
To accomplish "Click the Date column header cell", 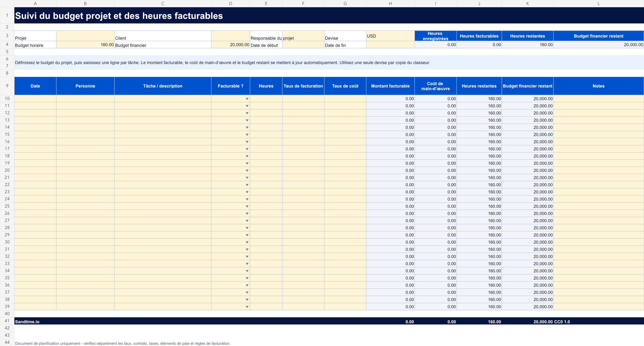I will coord(35,86).
